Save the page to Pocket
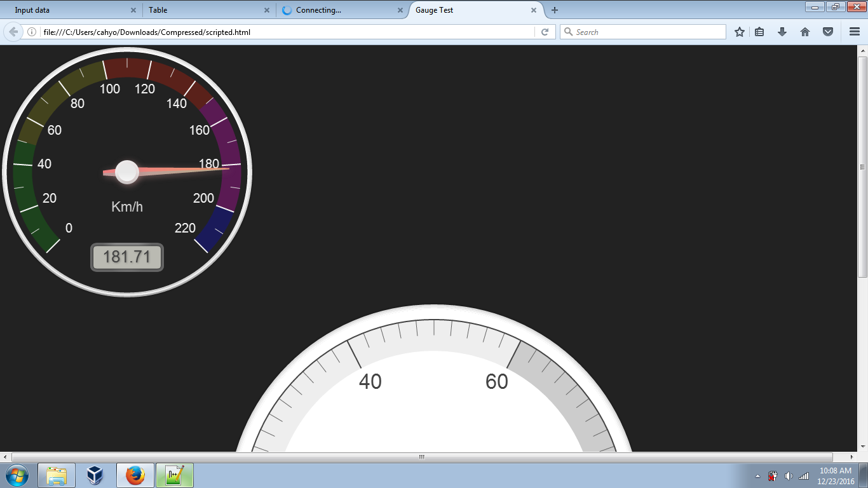 (x=828, y=32)
